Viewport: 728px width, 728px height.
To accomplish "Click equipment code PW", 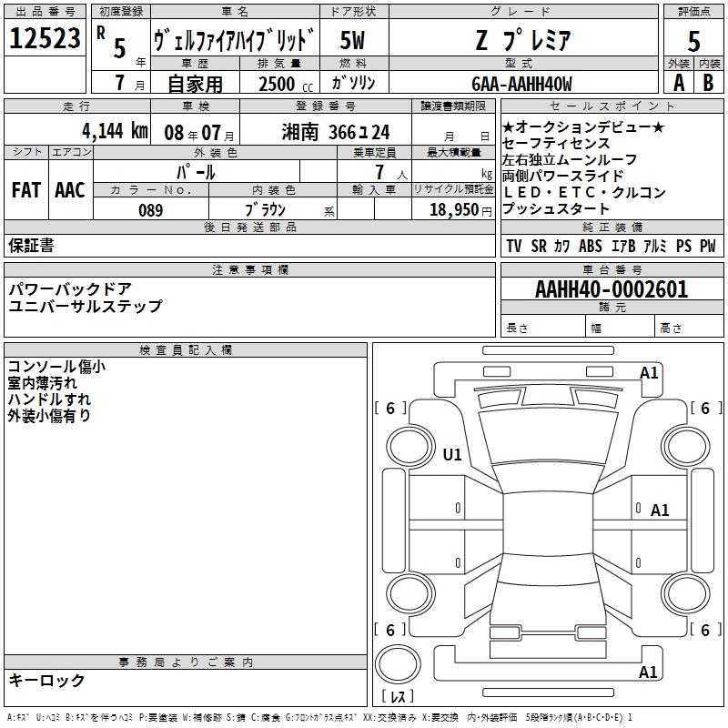I will pos(708,246).
